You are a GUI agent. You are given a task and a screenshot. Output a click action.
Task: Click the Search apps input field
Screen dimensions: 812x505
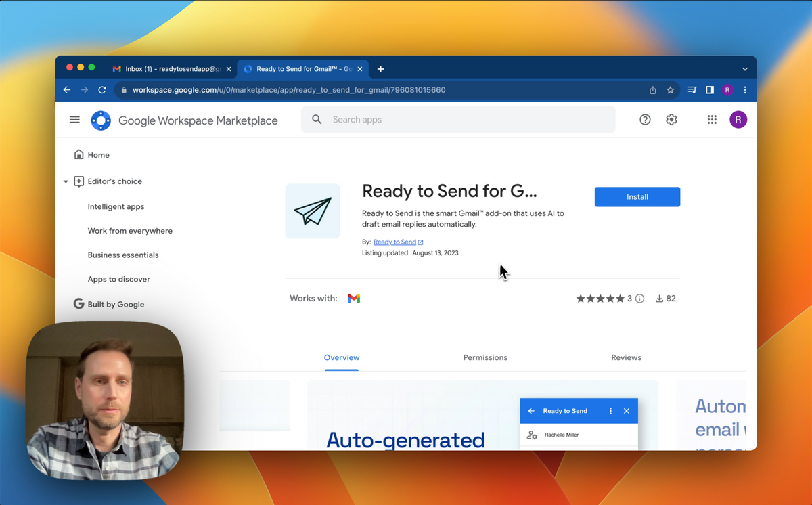click(458, 120)
